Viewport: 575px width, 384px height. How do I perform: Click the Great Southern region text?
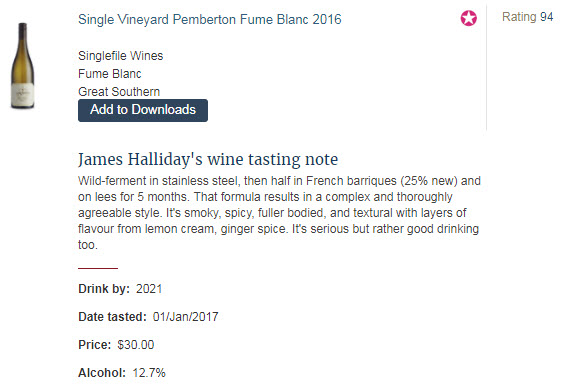tap(119, 92)
